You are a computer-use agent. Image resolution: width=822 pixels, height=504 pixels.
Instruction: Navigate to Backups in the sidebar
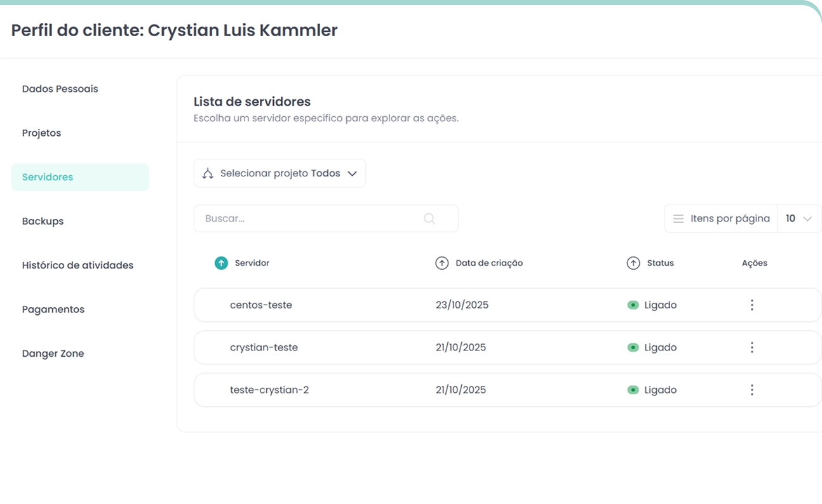tap(43, 222)
